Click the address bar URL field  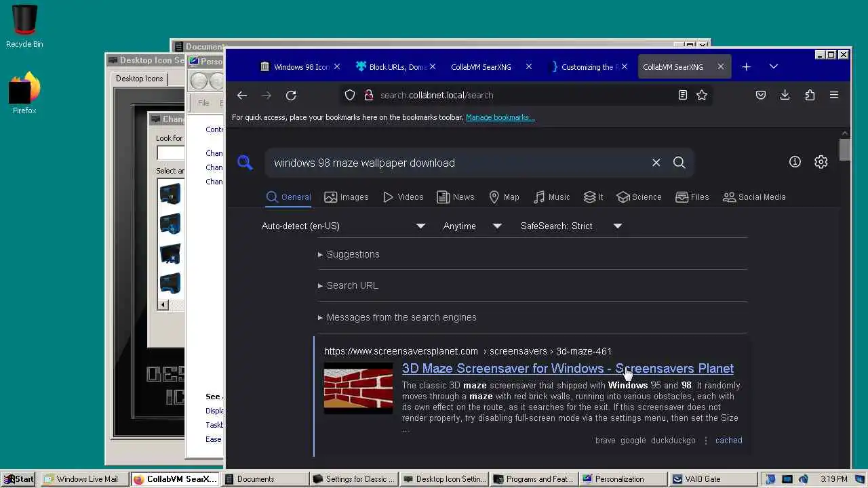tap(525, 96)
